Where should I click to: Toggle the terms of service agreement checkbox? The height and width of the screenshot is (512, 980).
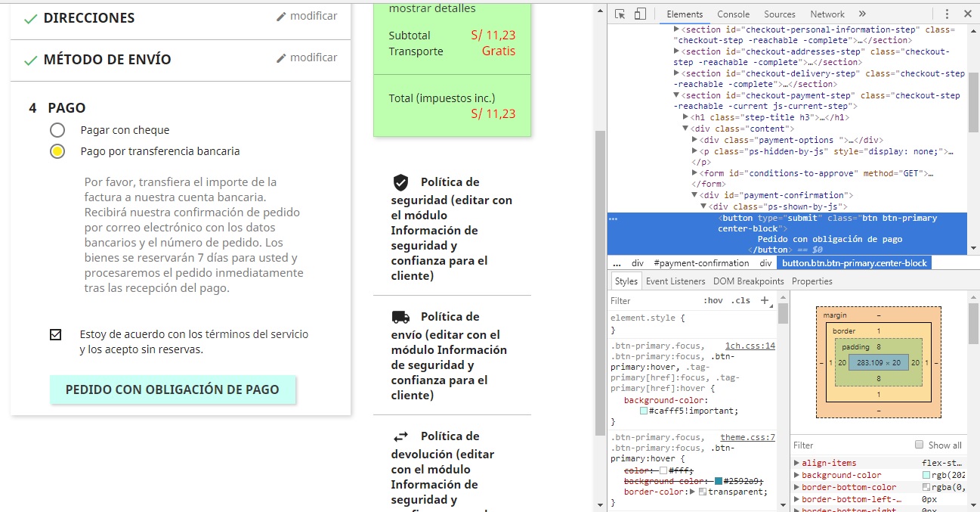coord(55,334)
